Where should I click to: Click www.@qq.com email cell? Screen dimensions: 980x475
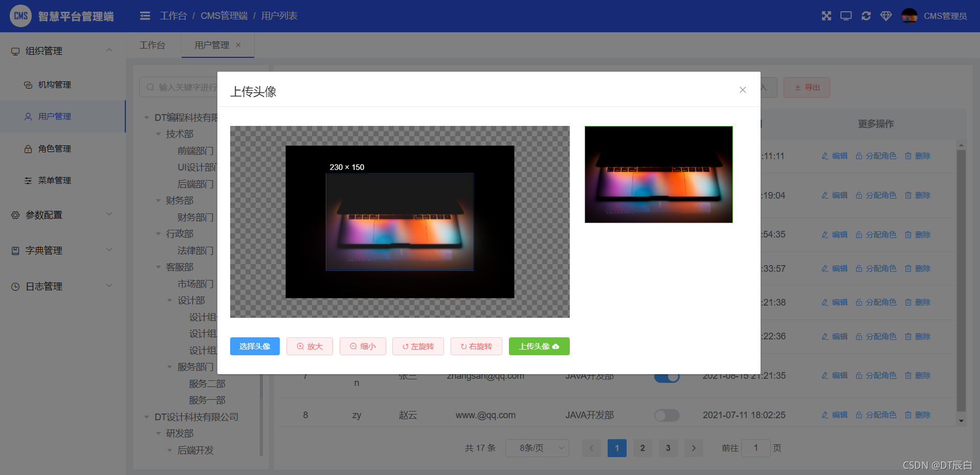[485, 415]
